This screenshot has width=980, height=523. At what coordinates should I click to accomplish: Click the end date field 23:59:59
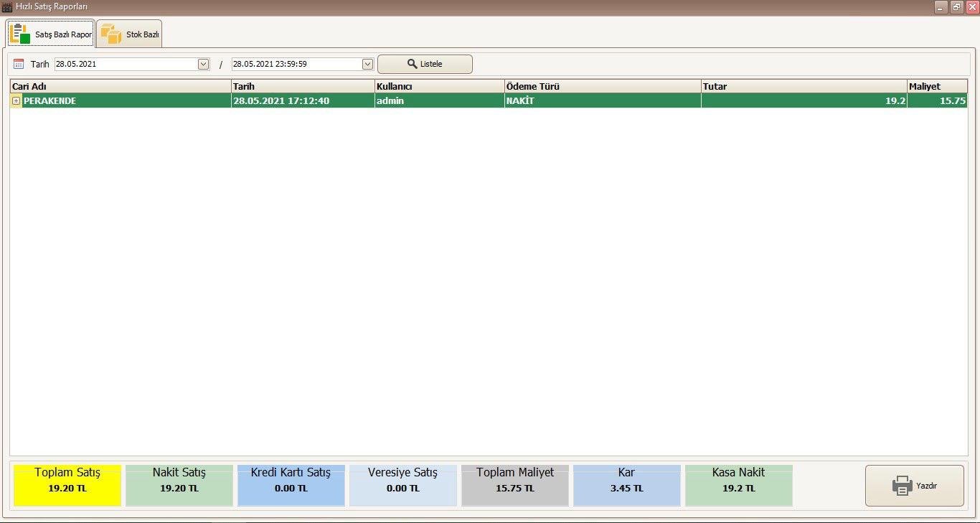(x=296, y=64)
